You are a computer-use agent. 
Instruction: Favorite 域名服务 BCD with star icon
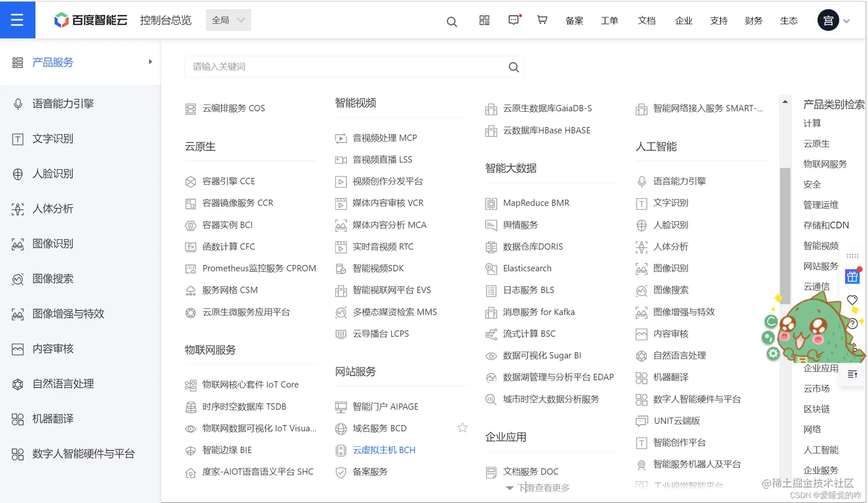pos(462,427)
